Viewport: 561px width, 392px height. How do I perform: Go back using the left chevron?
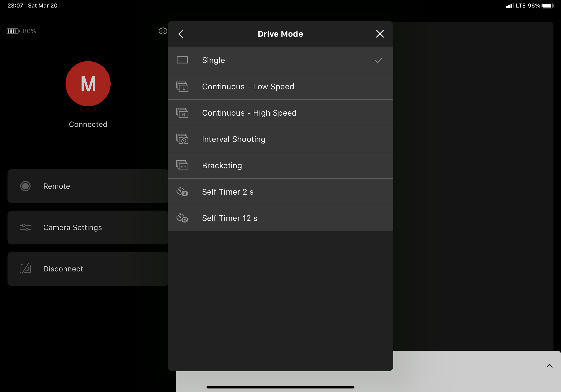(x=181, y=34)
